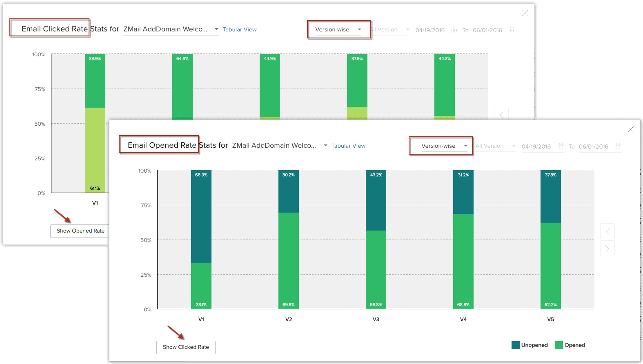Open end date calendar in Opened Rate dialog
This screenshot has height=364, width=643.
click(618, 146)
